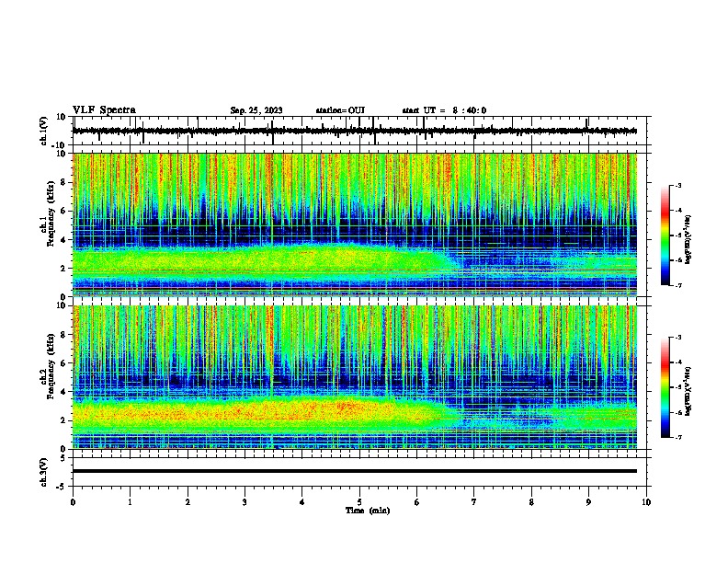Select the ch.1 color bar log(PSD) label

688,240
